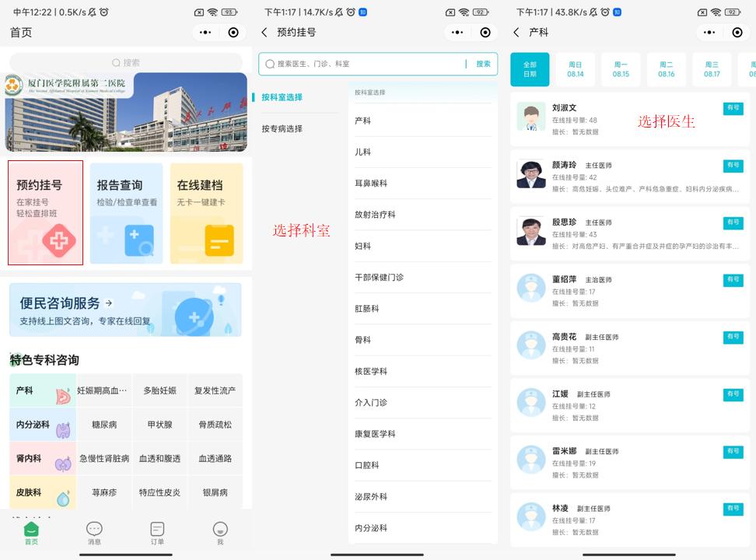Select 按科室选择 in left sidebar
Viewport: 756px width, 560px height.
282,97
